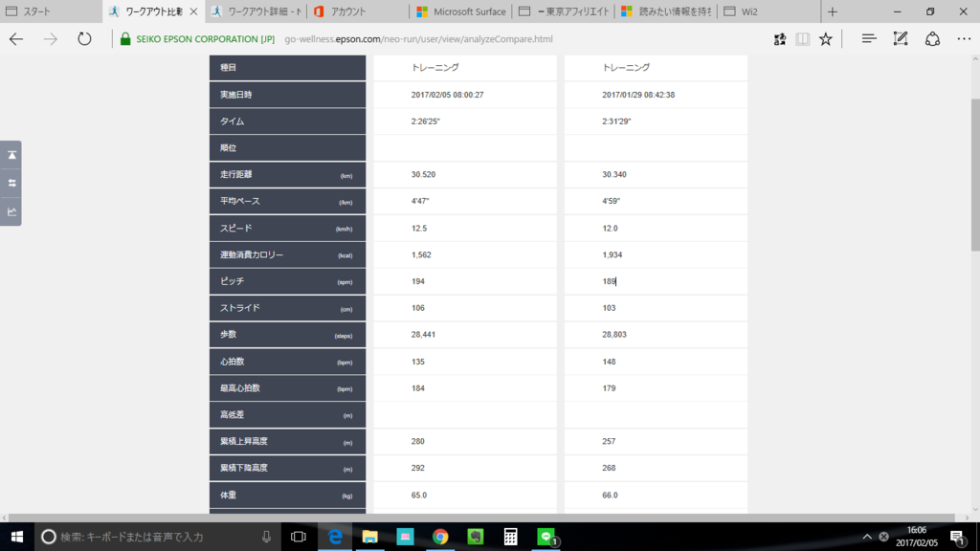Open Task View on the taskbar

[299, 537]
